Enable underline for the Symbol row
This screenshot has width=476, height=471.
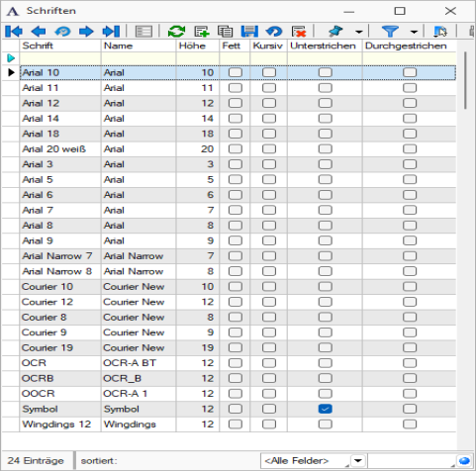[x=326, y=409]
